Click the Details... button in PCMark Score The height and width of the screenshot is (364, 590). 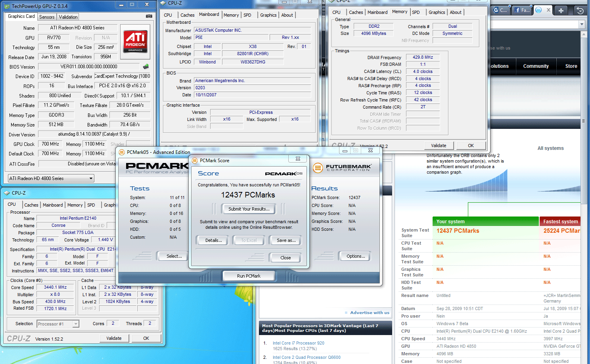point(213,240)
